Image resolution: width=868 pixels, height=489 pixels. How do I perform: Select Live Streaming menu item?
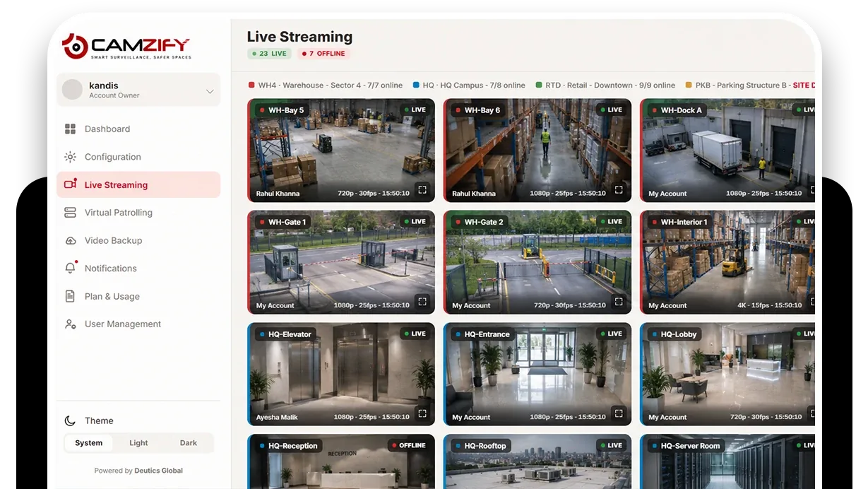click(x=138, y=184)
